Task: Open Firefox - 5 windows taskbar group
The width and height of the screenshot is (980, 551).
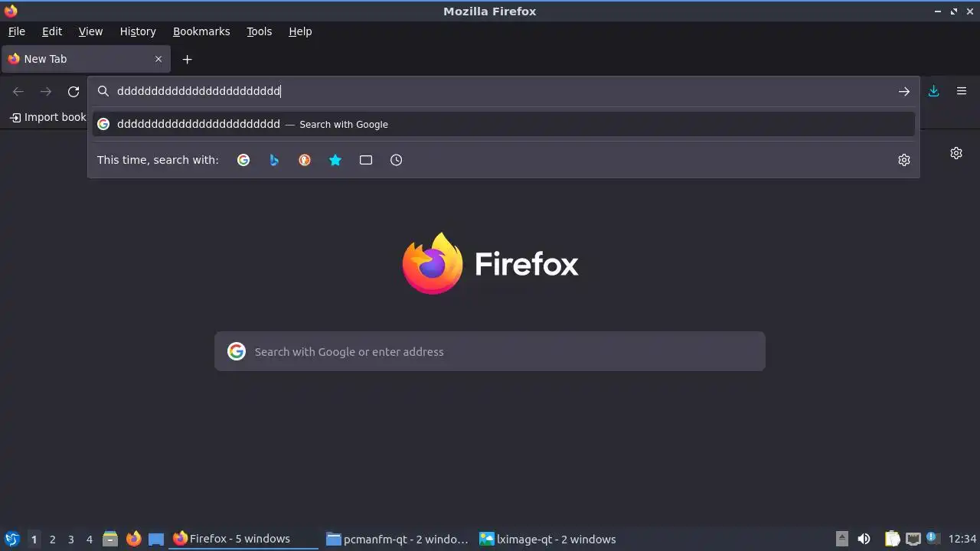Action: 243,539
